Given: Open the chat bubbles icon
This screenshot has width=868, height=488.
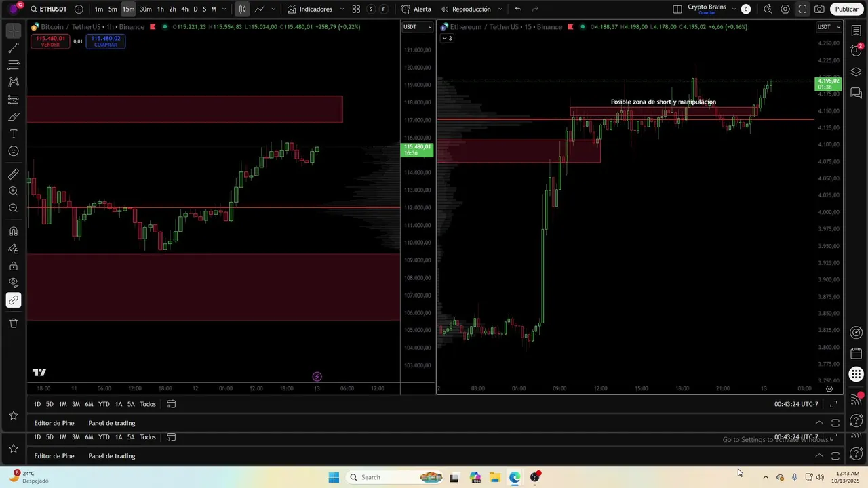Looking at the screenshot, I should [856, 93].
